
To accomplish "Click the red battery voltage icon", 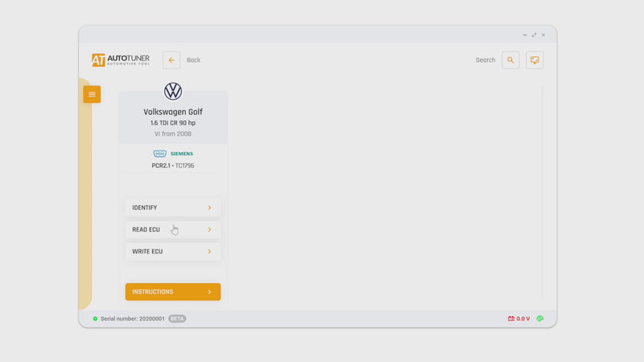I will point(510,319).
